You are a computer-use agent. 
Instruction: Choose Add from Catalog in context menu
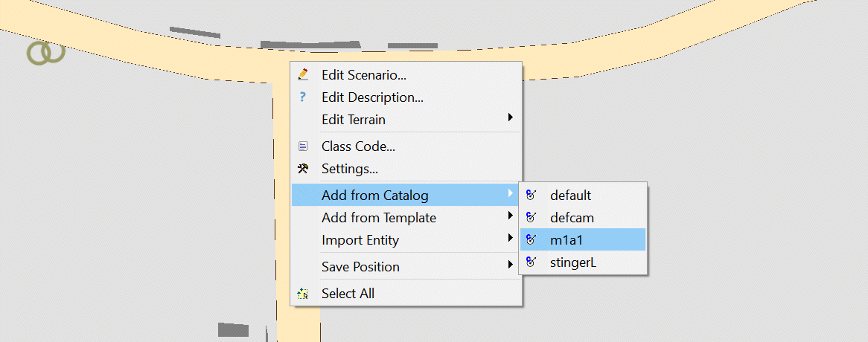tap(374, 196)
